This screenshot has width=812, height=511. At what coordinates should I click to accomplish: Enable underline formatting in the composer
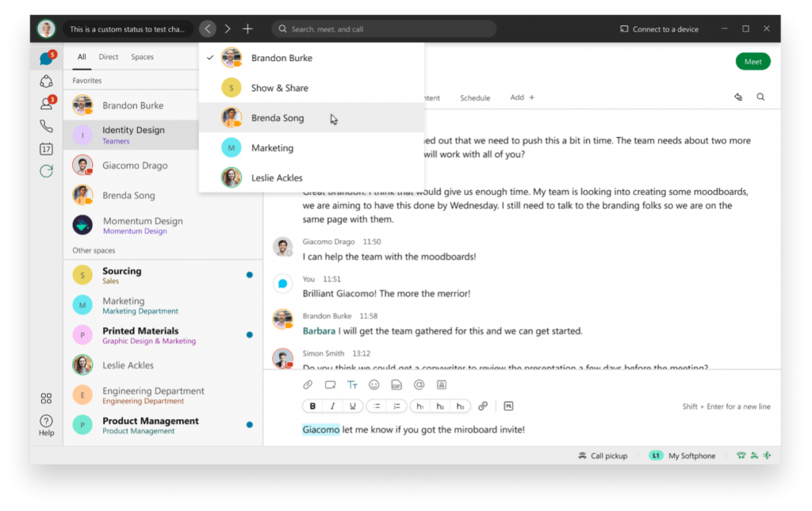pyautogui.click(x=352, y=406)
